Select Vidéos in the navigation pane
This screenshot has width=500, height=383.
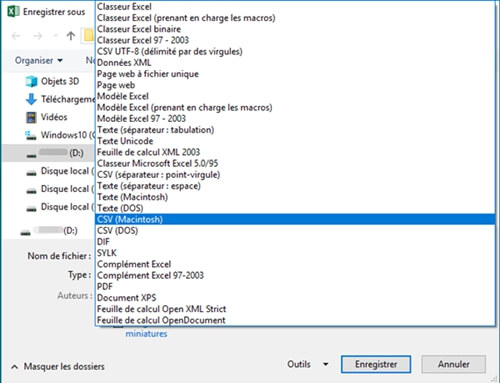[x=54, y=117]
